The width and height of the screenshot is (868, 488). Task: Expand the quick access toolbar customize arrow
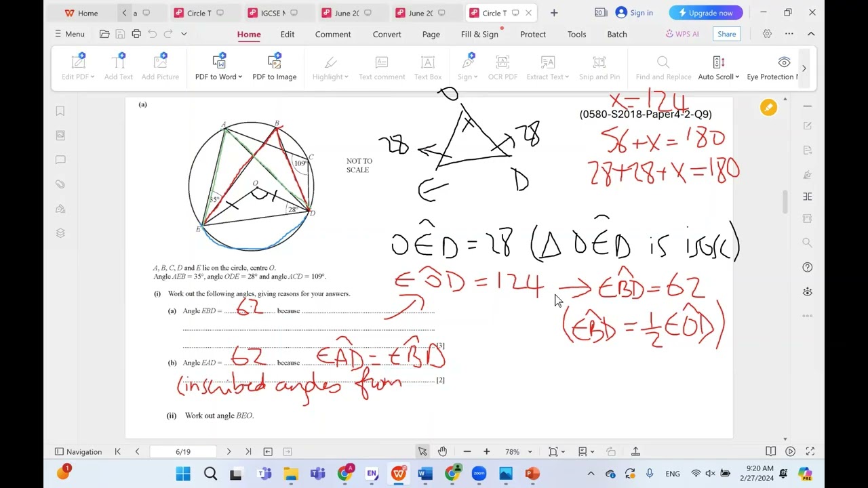(184, 34)
